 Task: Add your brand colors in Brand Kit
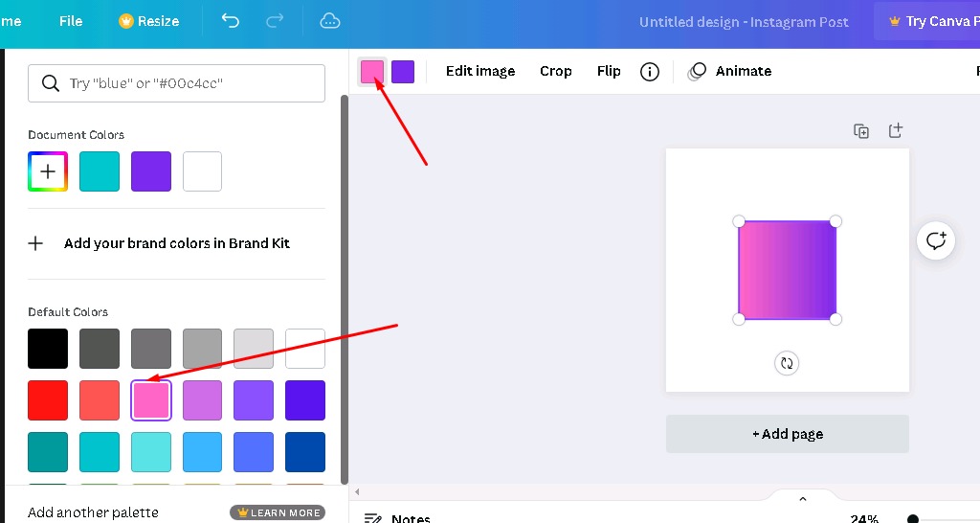click(x=176, y=243)
